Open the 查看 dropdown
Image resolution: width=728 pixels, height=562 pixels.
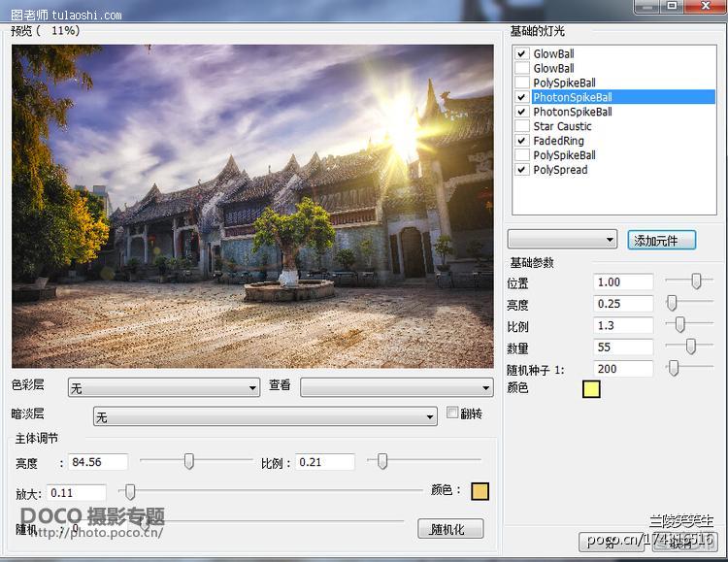click(396, 387)
